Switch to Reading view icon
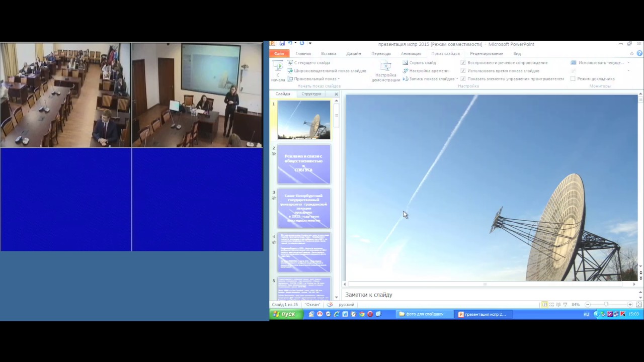Image resolution: width=644 pixels, height=362 pixels. tap(558, 305)
